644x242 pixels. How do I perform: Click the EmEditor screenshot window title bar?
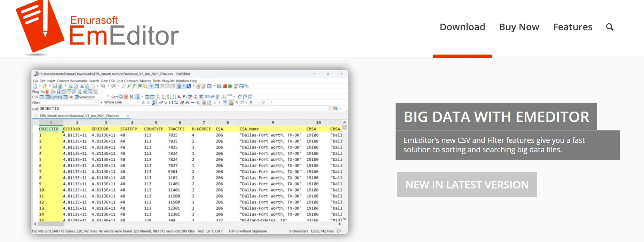[190, 74]
